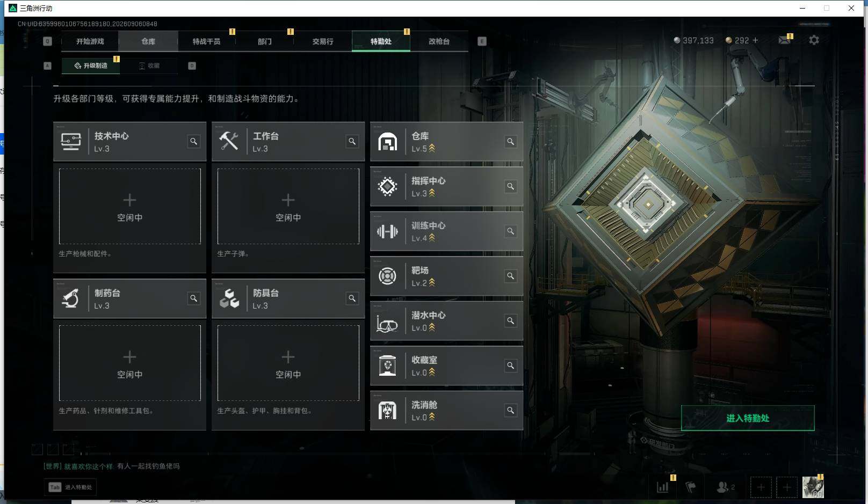Screen dimensions: 868x504
Task: Expand the 指挥中心 upgrade row
Action: tap(446, 187)
